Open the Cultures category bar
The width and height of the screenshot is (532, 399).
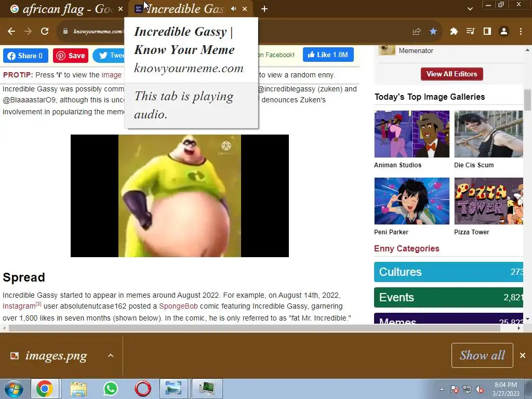pyautogui.click(x=448, y=272)
